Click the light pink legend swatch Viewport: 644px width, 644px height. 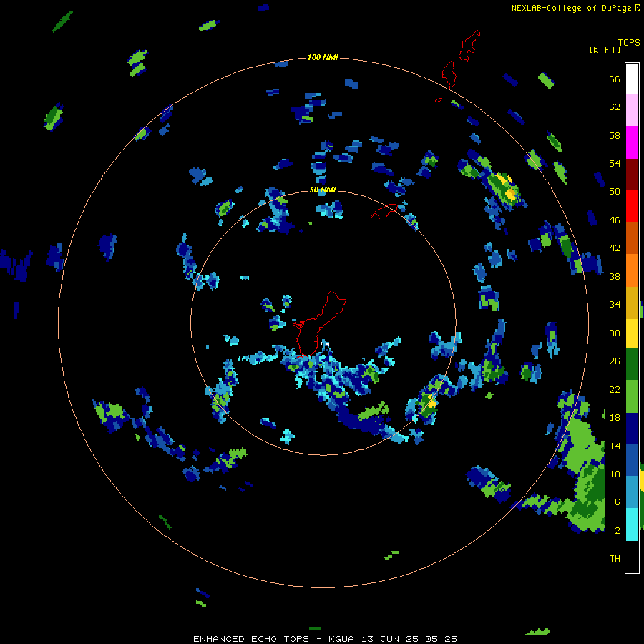coord(632,110)
